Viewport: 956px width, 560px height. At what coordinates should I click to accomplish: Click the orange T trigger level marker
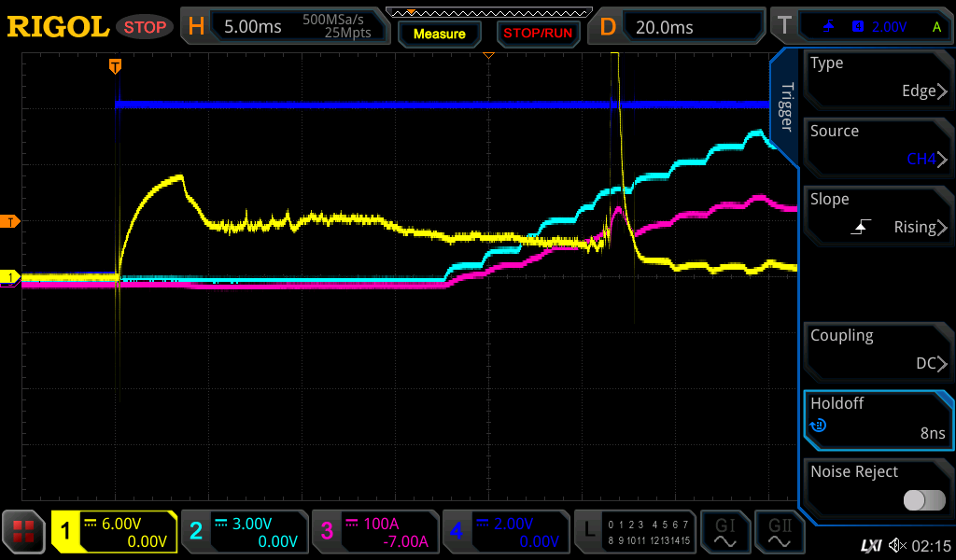(10, 221)
